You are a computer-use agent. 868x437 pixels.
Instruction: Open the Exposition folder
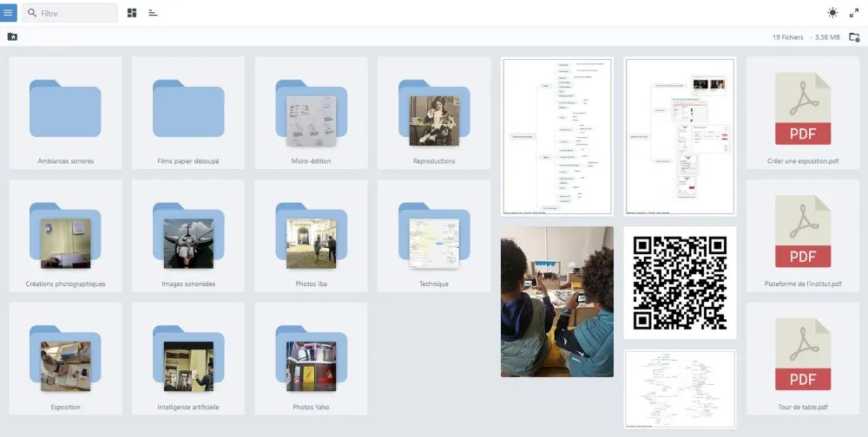65,358
